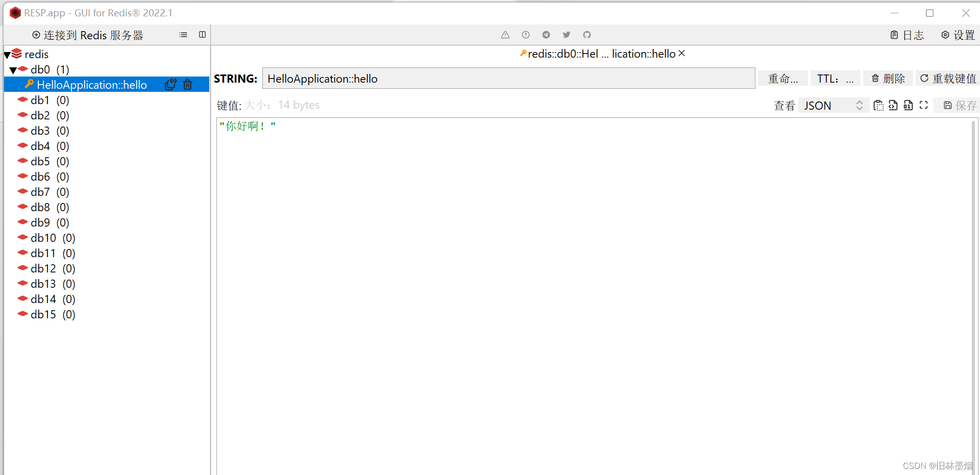The width and height of the screenshot is (980, 475).
Task: Click the TTL button
Action: point(835,79)
